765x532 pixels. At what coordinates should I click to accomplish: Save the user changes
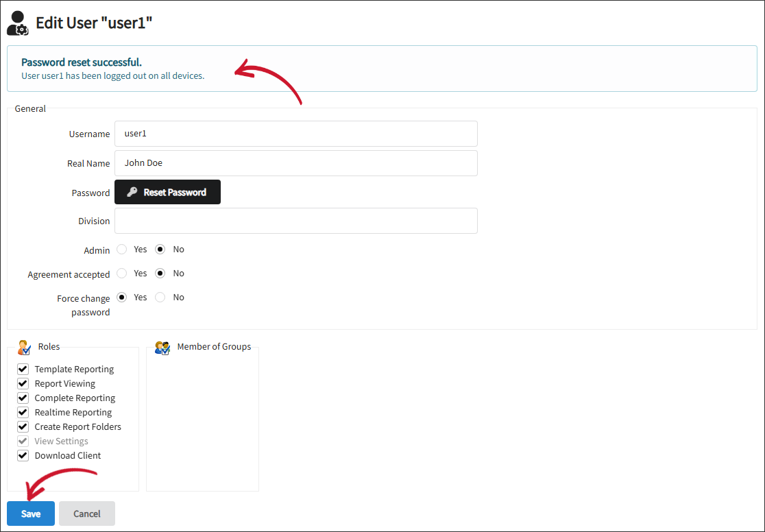[x=31, y=513]
